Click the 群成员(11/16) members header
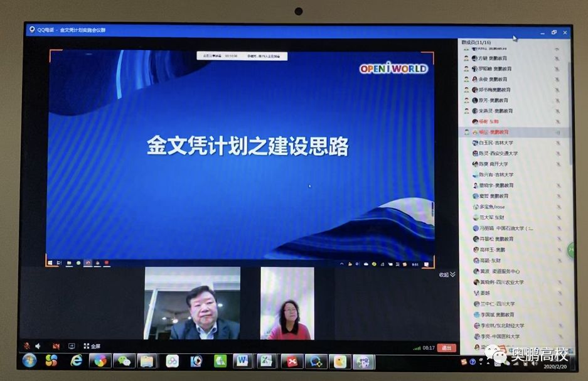Screen dimensions: 588x381 click(478, 41)
